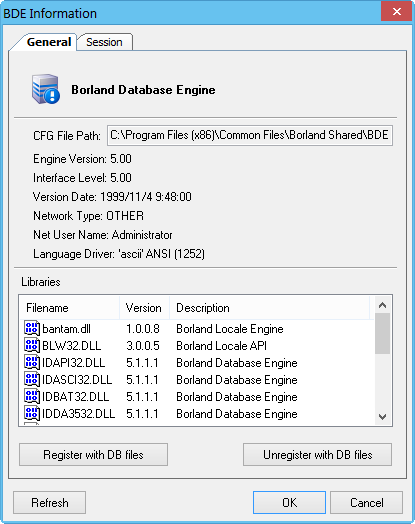Viewport: 415px width, 524px height.
Task: Click inside the CFG File Path field
Action: click(x=250, y=135)
